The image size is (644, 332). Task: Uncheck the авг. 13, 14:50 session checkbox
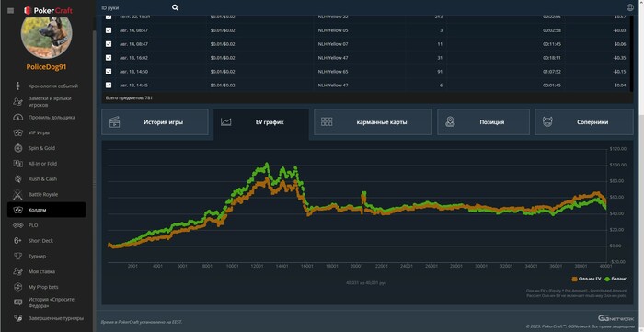(x=109, y=72)
